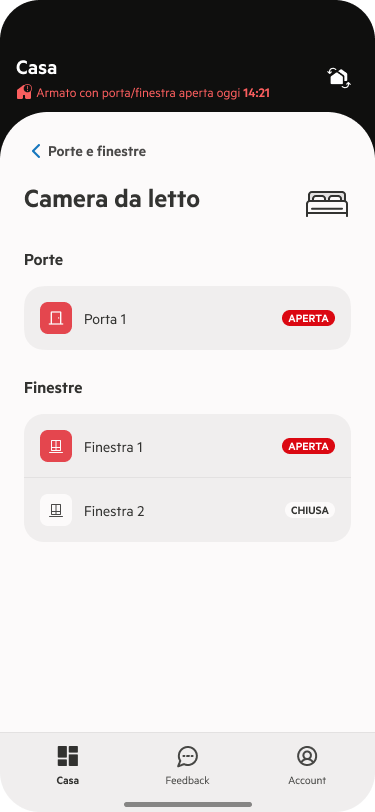Tap the CHIUSA badge on Finestra 2
This screenshot has height=812, width=375.
pos(310,510)
